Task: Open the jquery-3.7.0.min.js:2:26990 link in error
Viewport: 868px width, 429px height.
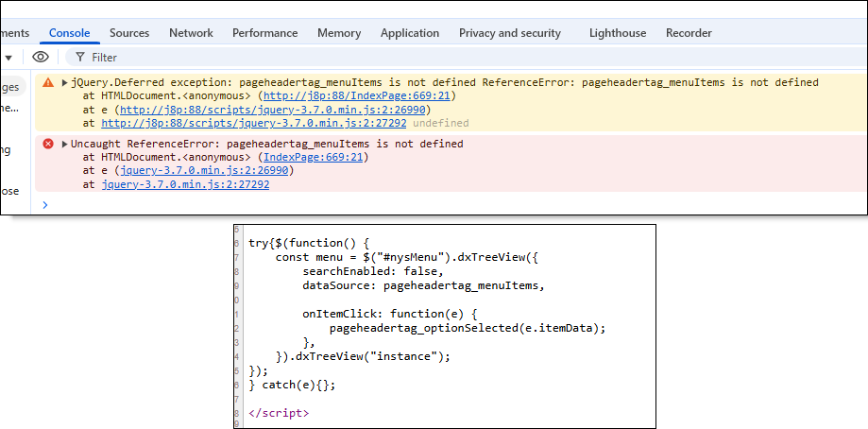Action: pos(204,170)
